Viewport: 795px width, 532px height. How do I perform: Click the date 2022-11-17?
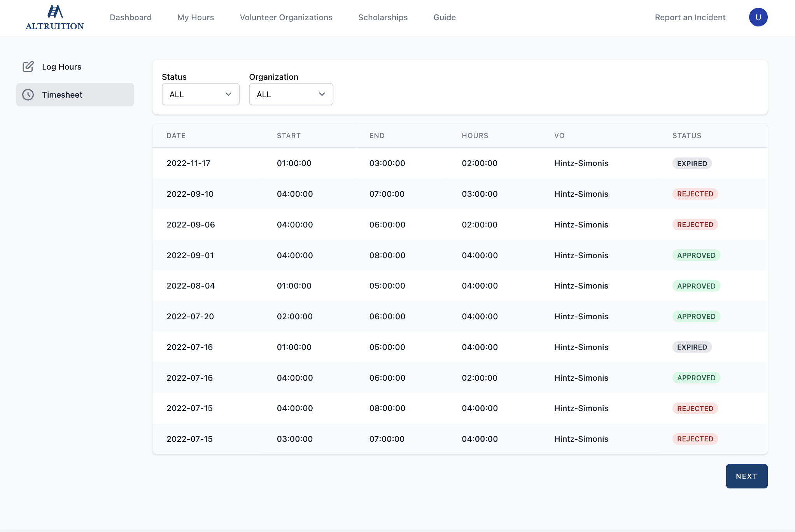(x=188, y=163)
